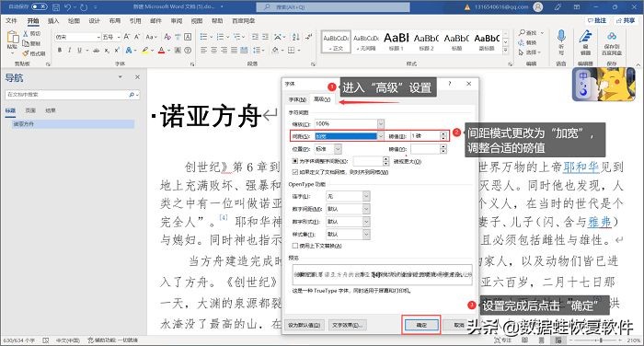Click the Text Effects button
Image resolution: width=644 pixels, height=346 pixels.
pos(347,325)
